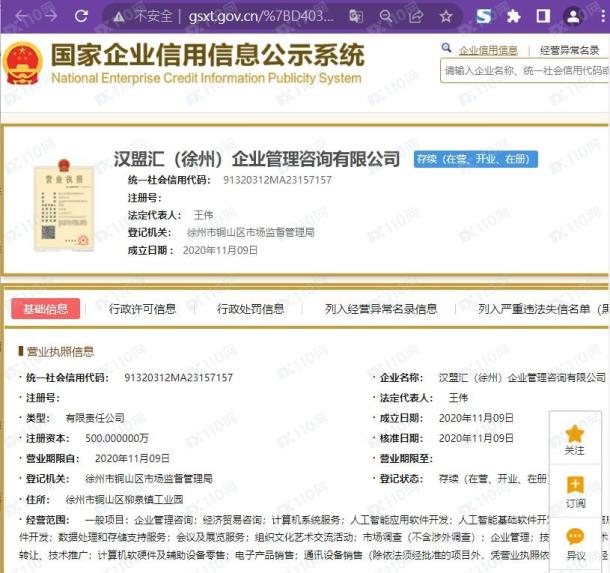This screenshot has height=573, width=610.
Task: Click the 有限责任公司 type value
Action: tap(95, 418)
